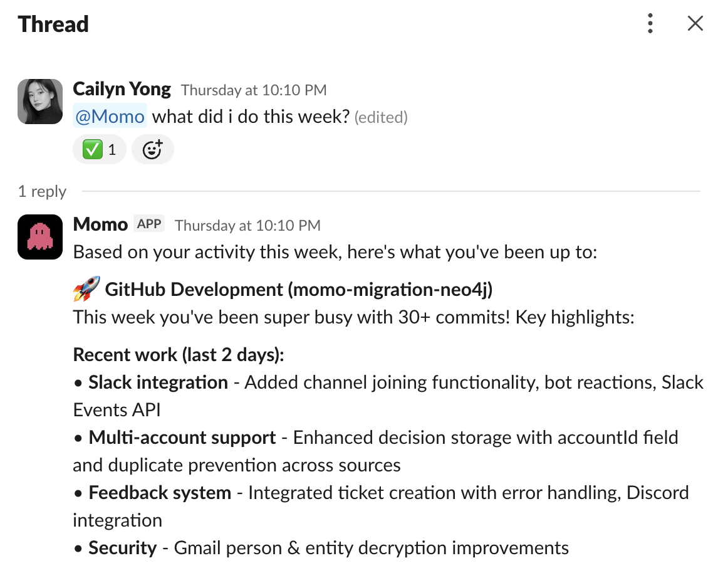
Task: Click the (edited) label on Cailyn's message
Action: tap(381, 117)
